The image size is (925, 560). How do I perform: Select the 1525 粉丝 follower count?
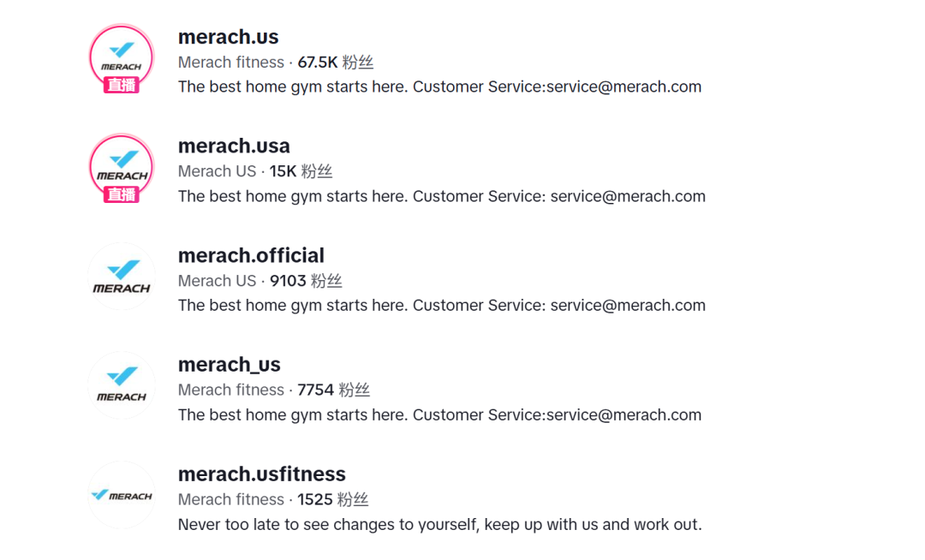click(332, 499)
